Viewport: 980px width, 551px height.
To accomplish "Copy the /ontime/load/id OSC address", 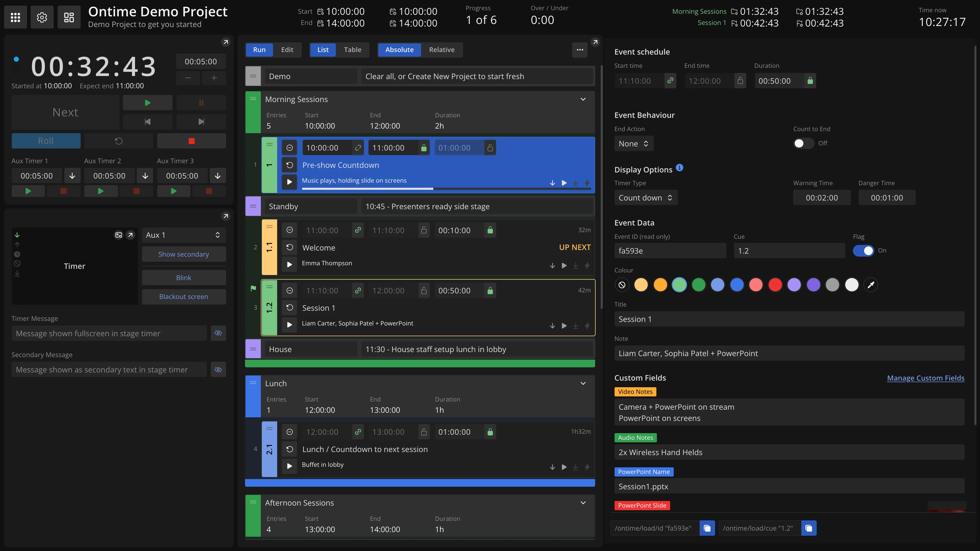I will click(x=707, y=528).
